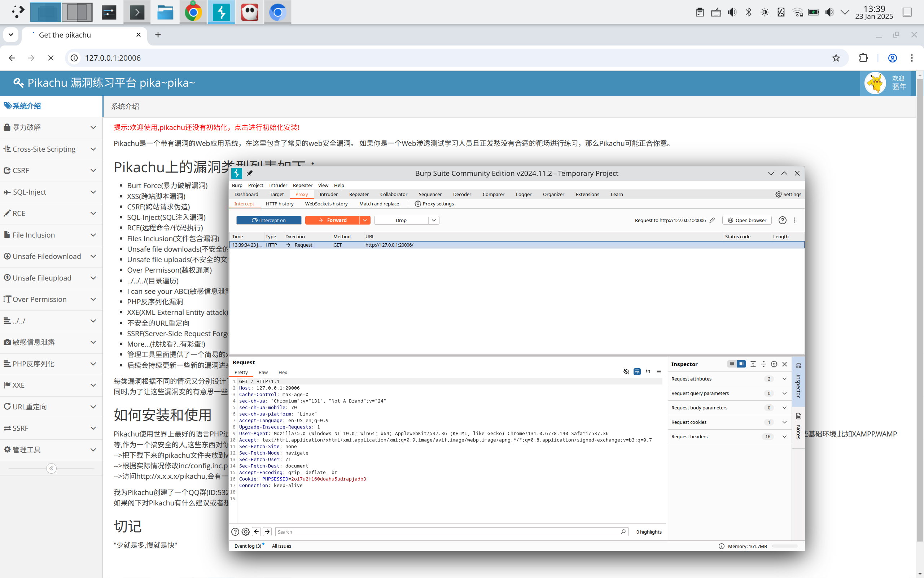
Task: Click the Inspector settings gear icon
Action: coord(774,364)
